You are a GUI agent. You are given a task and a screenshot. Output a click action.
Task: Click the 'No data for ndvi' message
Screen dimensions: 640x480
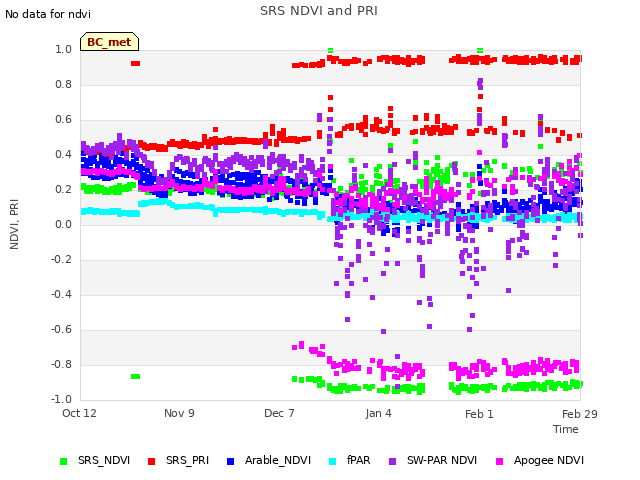pyautogui.click(x=48, y=14)
